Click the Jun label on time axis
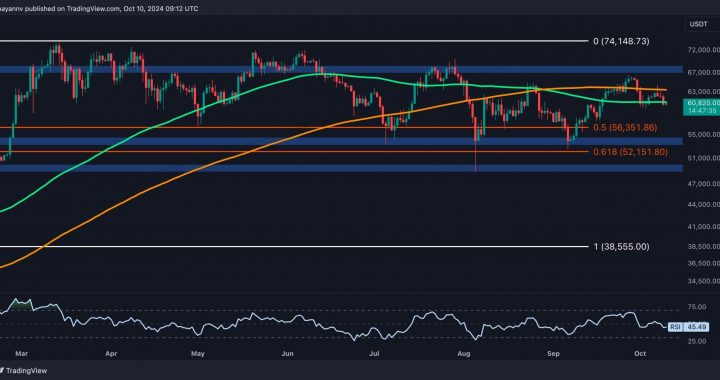Image resolution: width=720 pixels, height=380 pixels. pos(287,354)
